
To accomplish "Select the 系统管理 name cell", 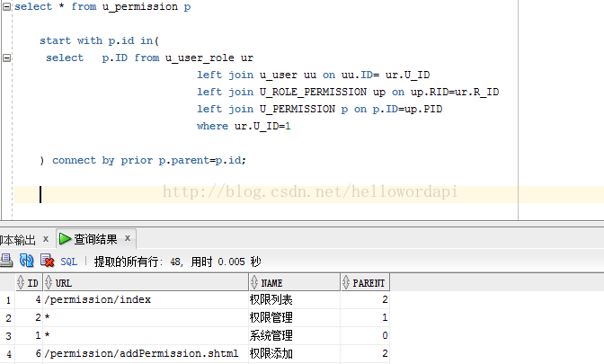I will coord(295,335).
